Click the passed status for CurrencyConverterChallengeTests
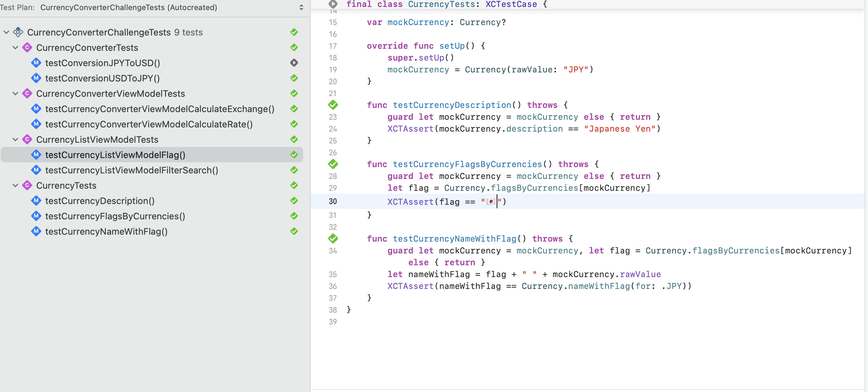 [x=294, y=32]
